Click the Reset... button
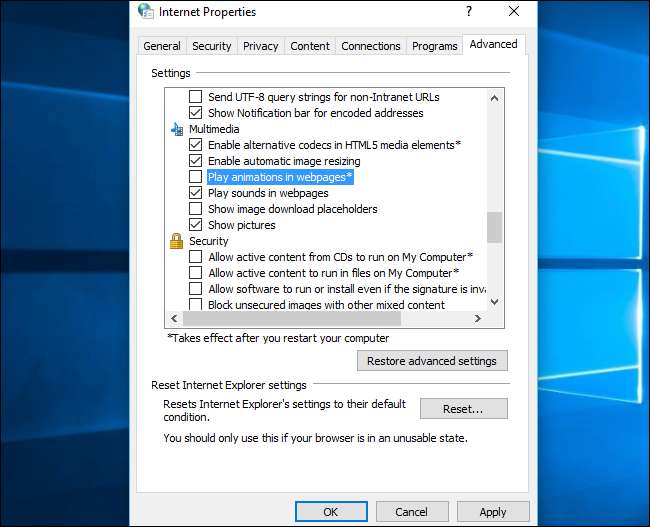 [463, 409]
